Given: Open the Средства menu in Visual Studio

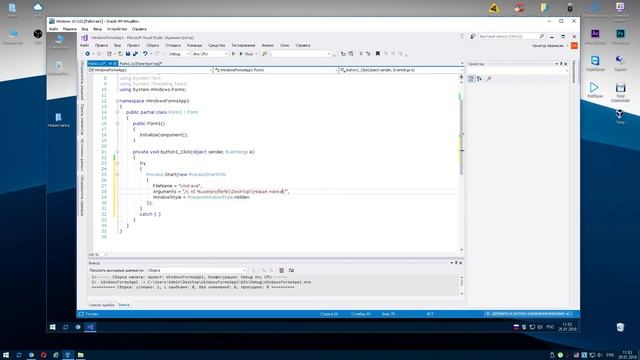Looking at the screenshot, I should tap(217, 46).
